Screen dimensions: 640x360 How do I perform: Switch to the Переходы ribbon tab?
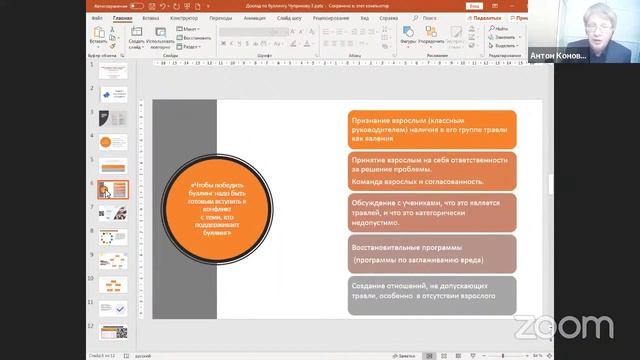[220, 18]
